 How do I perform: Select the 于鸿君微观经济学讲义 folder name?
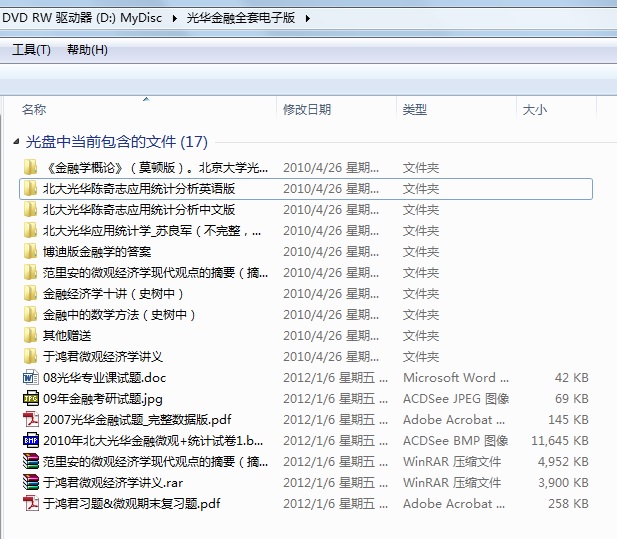[103, 357]
